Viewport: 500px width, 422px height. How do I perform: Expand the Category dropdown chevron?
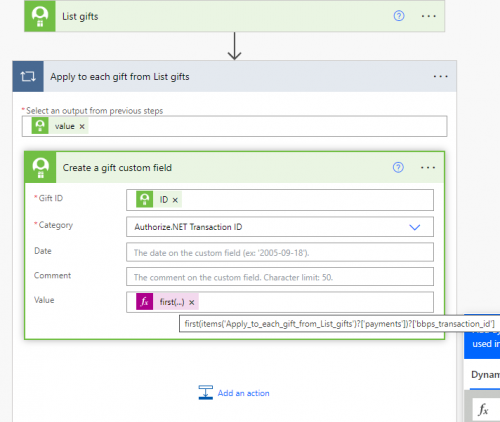(415, 227)
